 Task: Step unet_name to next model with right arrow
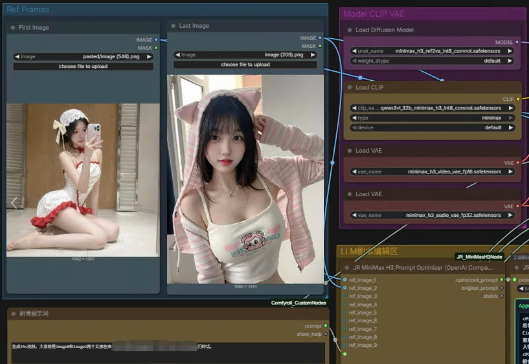point(510,51)
